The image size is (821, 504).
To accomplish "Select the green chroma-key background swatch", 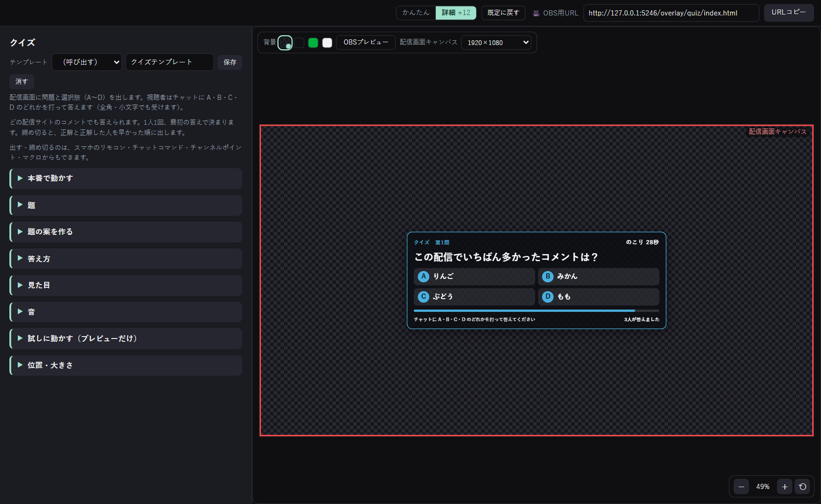I will point(313,43).
